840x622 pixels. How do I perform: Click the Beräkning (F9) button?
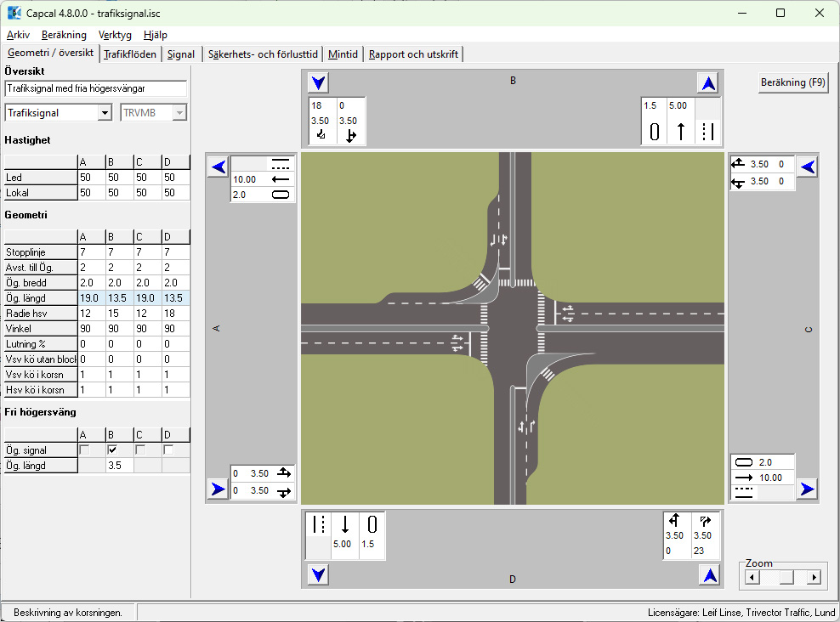792,82
